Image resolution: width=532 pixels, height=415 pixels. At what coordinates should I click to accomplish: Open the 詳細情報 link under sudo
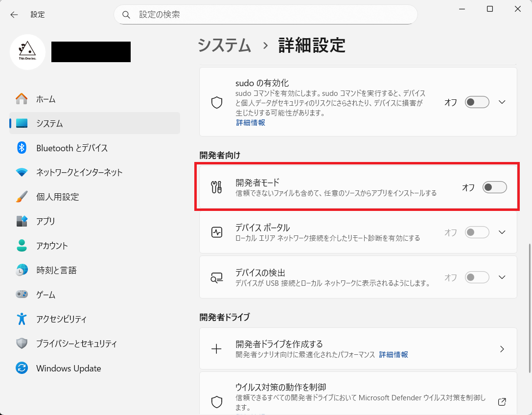coord(251,123)
